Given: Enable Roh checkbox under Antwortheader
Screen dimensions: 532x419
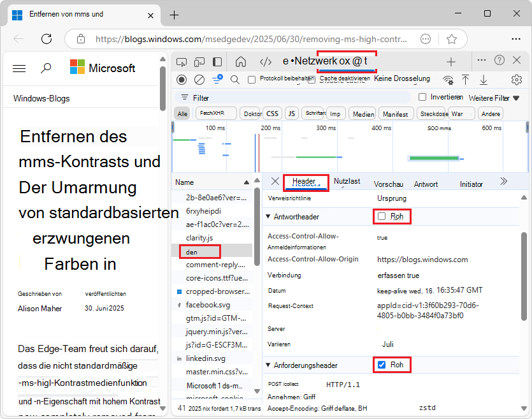Looking at the screenshot, I should tap(382, 217).
